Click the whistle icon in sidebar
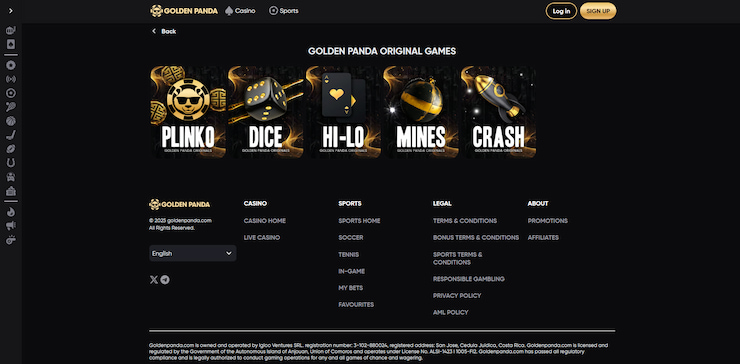The width and height of the screenshot is (740, 364). (11, 240)
